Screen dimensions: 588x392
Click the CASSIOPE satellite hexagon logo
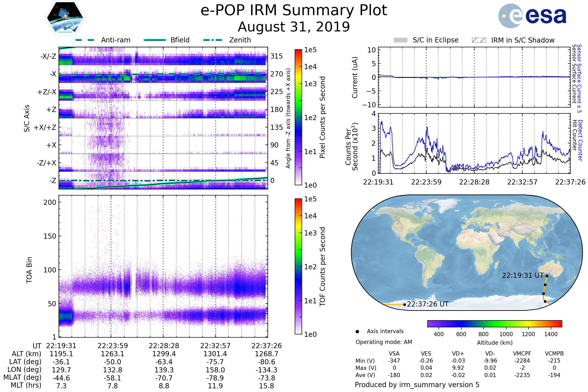click(65, 18)
